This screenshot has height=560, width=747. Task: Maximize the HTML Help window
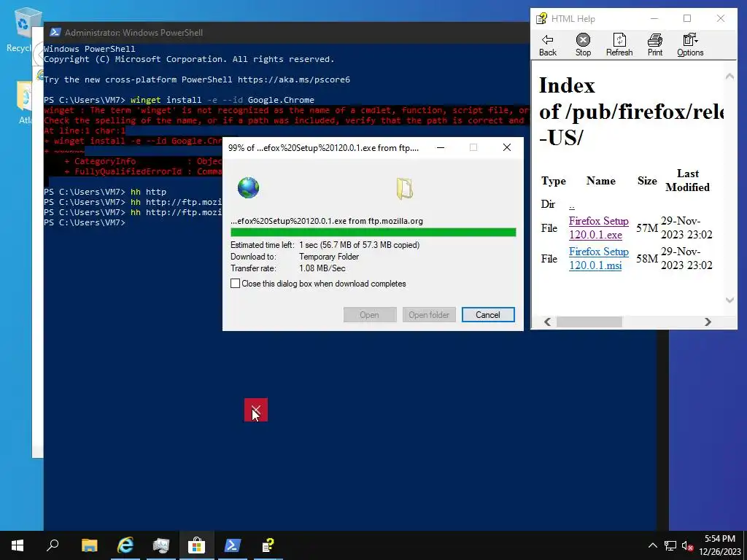(x=687, y=18)
